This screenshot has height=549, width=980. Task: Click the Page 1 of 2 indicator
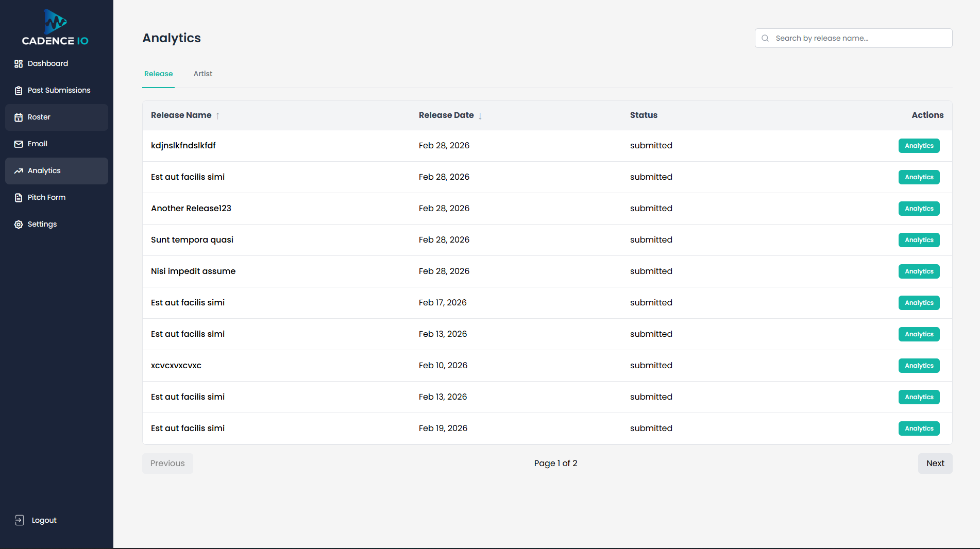click(x=555, y=464)
